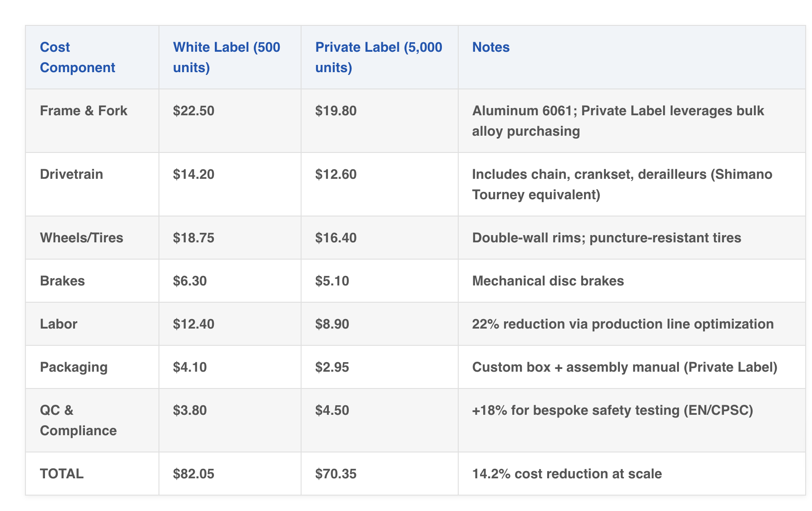This screenshot has width=812, height=511.
Task: Click the $22.50 Frame & Fork cost
Action: pyautogui.click(x=193, y=111)
